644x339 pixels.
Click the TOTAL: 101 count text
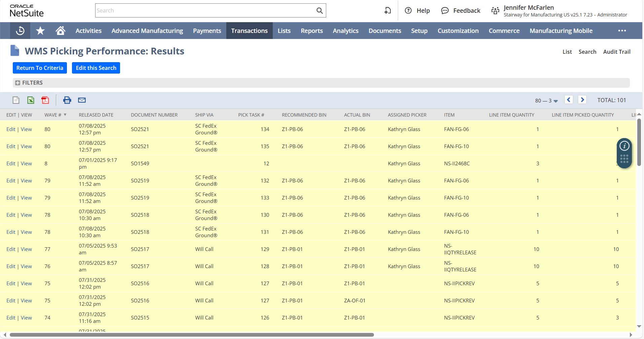click(x=612, y=100)
